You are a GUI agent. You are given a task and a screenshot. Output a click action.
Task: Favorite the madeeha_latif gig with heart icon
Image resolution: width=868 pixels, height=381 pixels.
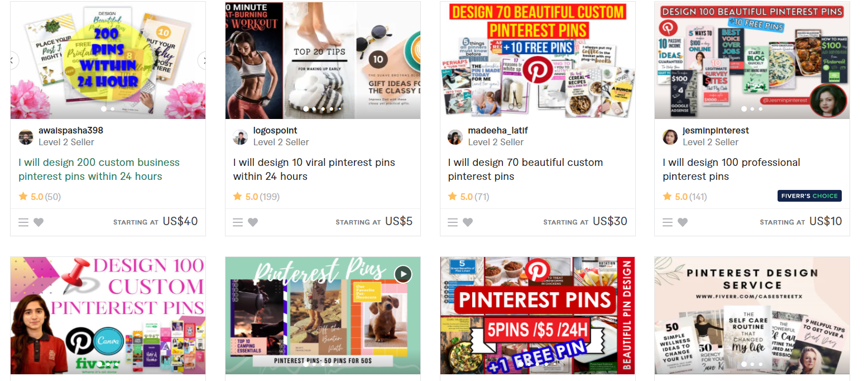tap(468, 222)
